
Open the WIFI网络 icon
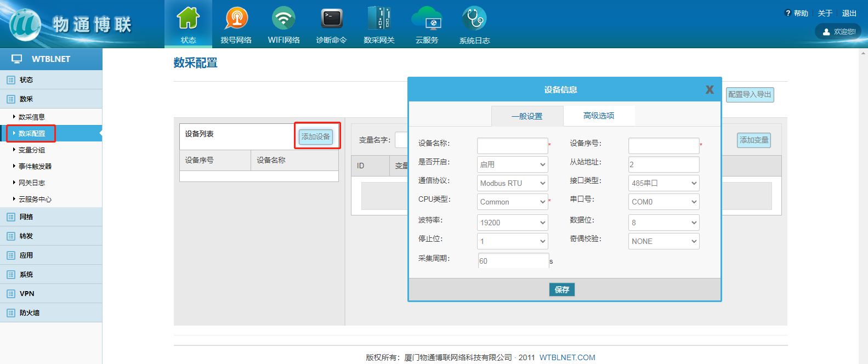pos(283,19)
